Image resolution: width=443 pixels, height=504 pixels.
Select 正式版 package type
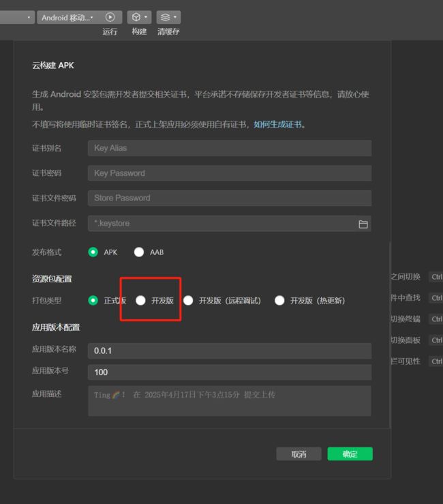pos(93,301)
